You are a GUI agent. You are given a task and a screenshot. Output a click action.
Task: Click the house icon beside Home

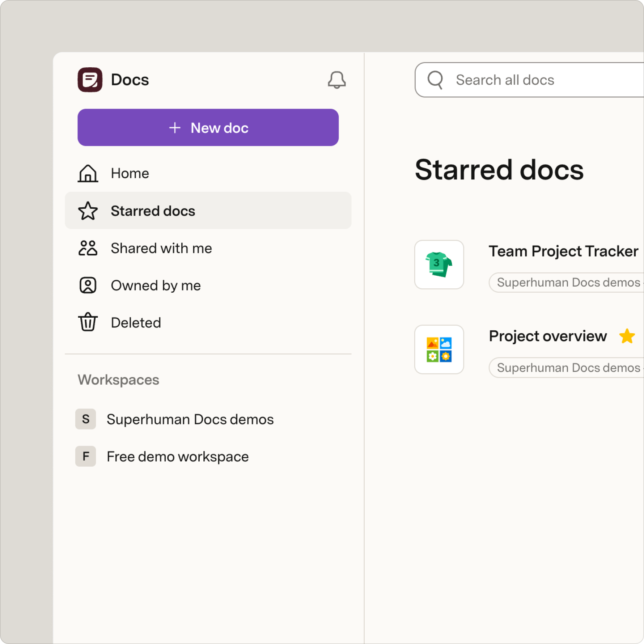tap(88, 173)
